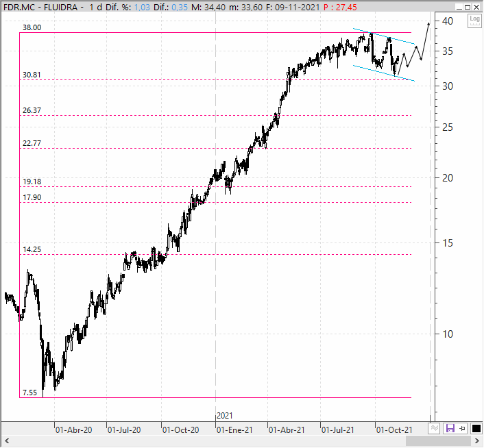The height and width of the screenshot is (448, 484).
Task: Click the 01-Oct-20 date label
Action: (180, 430)
